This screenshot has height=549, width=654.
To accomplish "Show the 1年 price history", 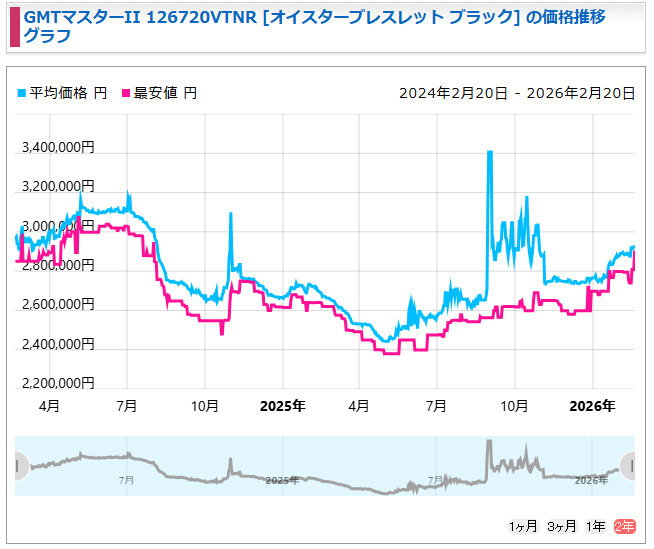I will 595,526.
